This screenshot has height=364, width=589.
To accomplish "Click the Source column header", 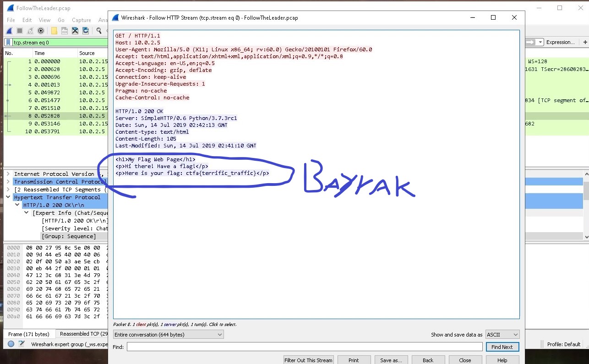I will [87, 53].
